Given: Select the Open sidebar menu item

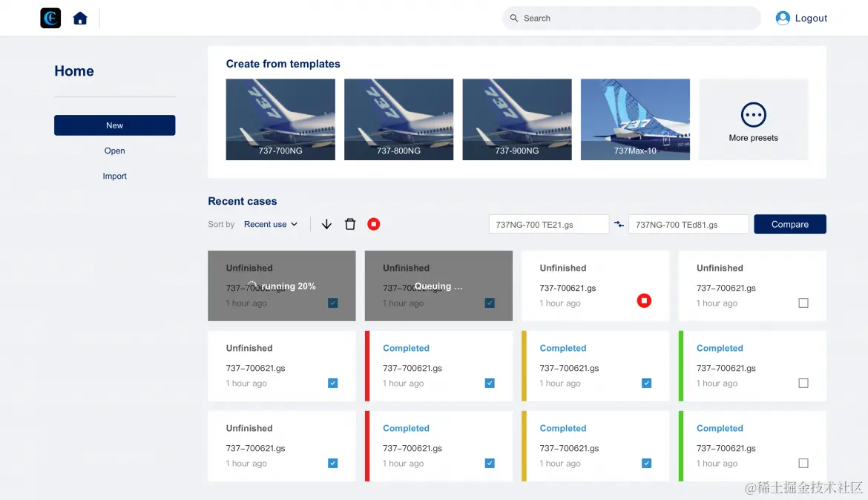Looking at the screenshot, I should [x=115, y=151].
